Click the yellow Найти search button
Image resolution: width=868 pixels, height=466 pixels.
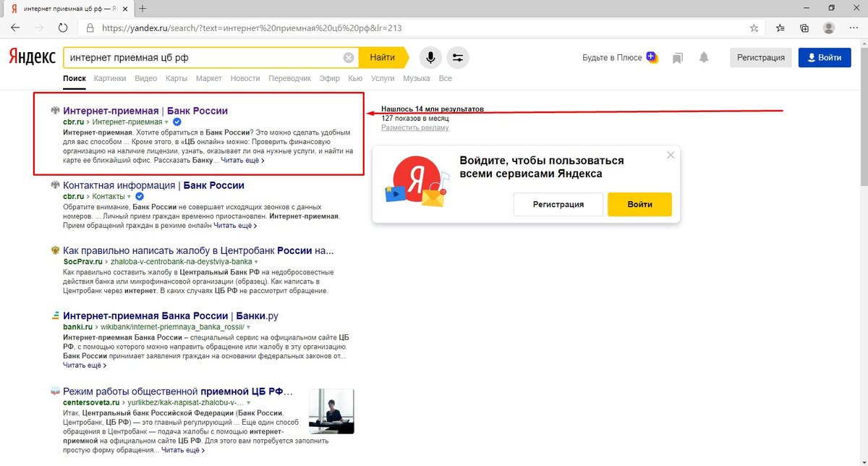click(383, 57)
